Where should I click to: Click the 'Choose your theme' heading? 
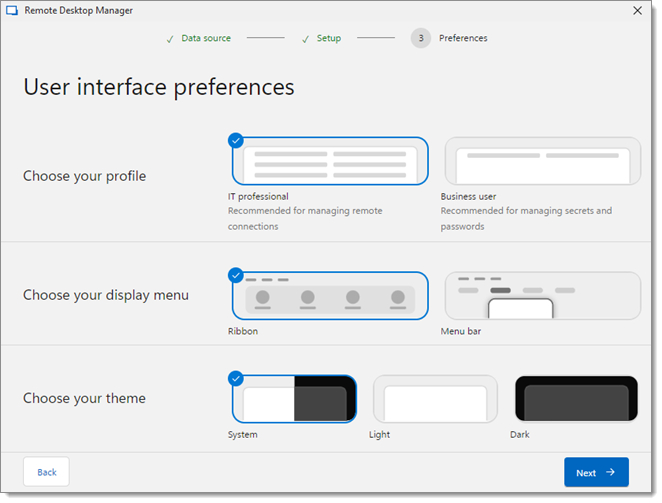point(84,398)
